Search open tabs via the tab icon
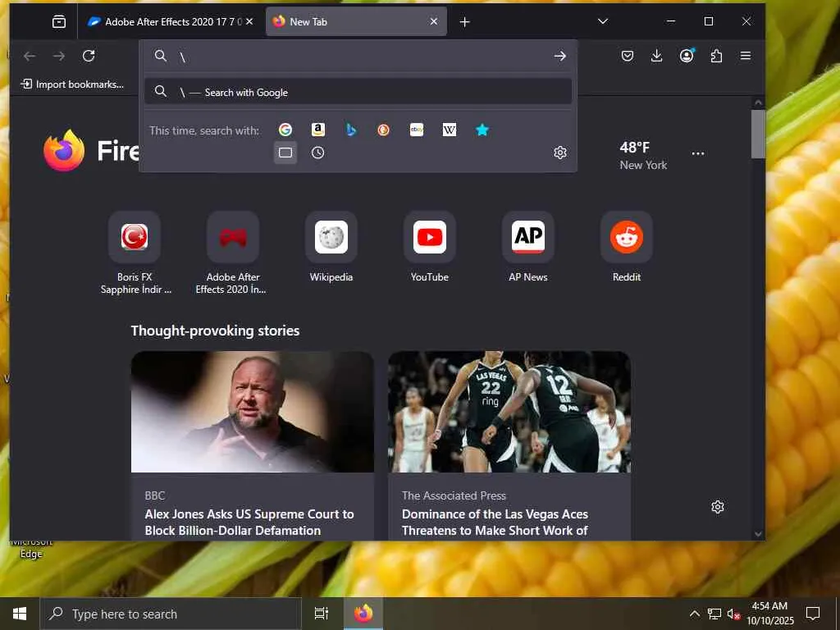 tap(285, 153)
